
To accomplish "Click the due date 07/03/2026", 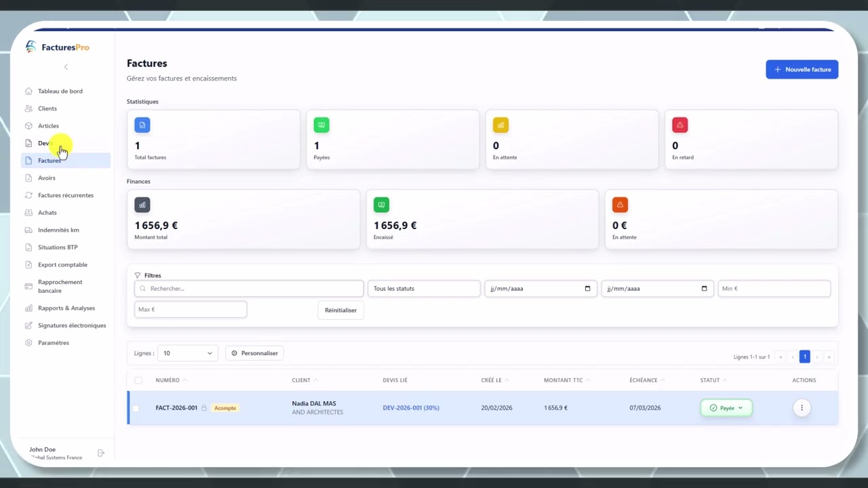I will (x=645, y=408).
